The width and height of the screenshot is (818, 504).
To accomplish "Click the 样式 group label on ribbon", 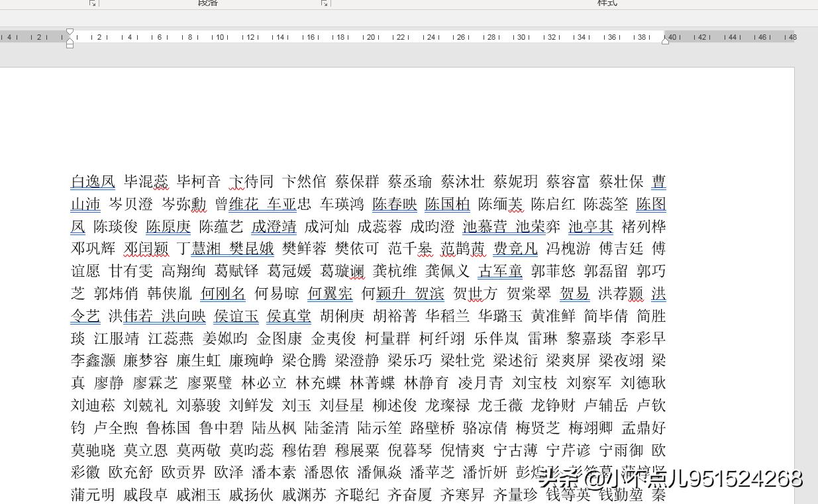I will (607, 3).
